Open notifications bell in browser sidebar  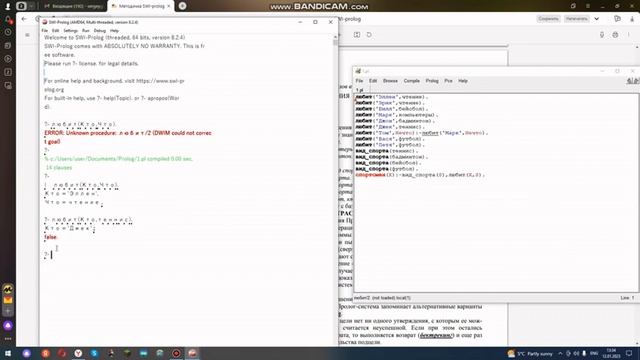coord(8,19)
